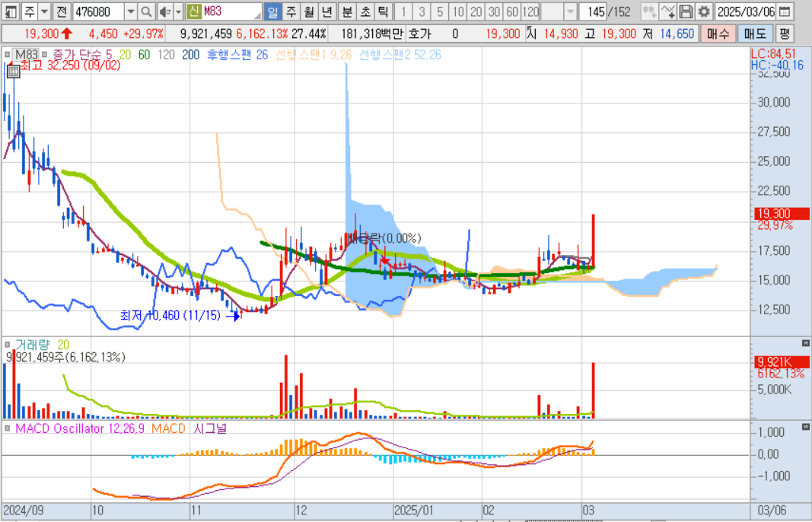
Task: Click the stock search magnifier icon
Action: 147,11
